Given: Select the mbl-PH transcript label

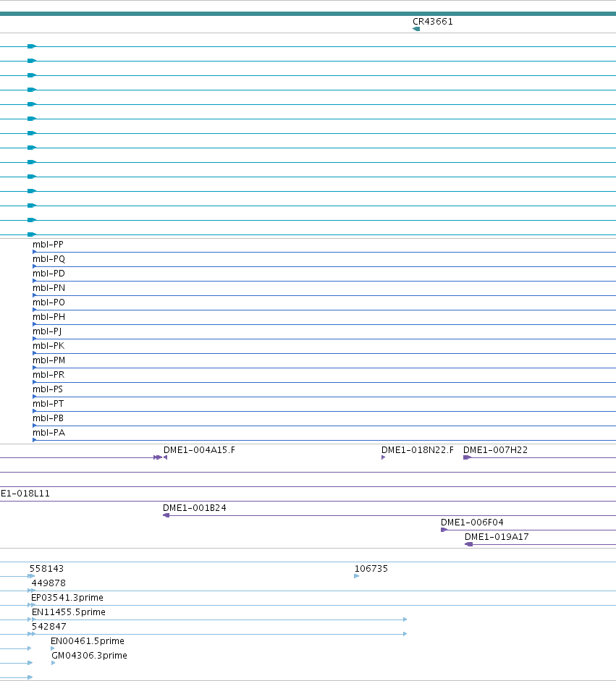Looking at the screenshot, I should point(48,316).
